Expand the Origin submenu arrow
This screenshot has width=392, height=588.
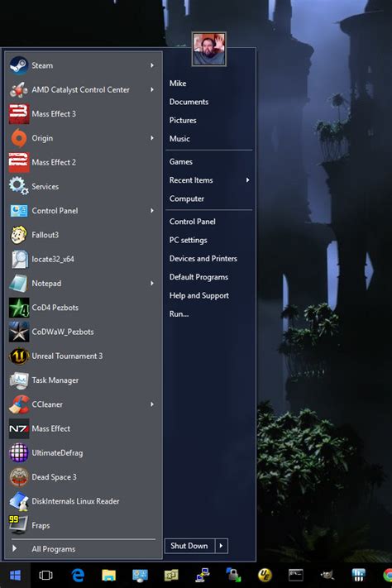[x=152, y=138]
